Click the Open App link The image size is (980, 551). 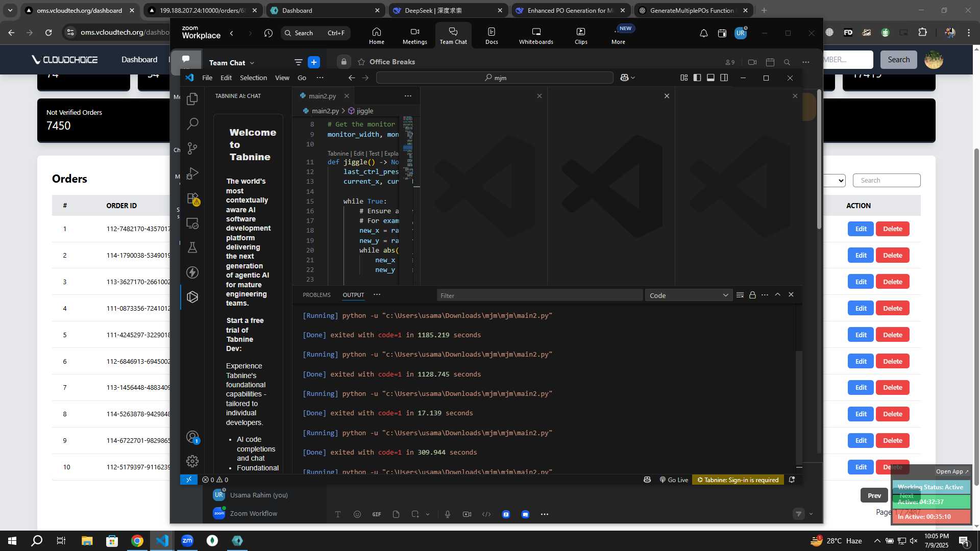point(951,471)
